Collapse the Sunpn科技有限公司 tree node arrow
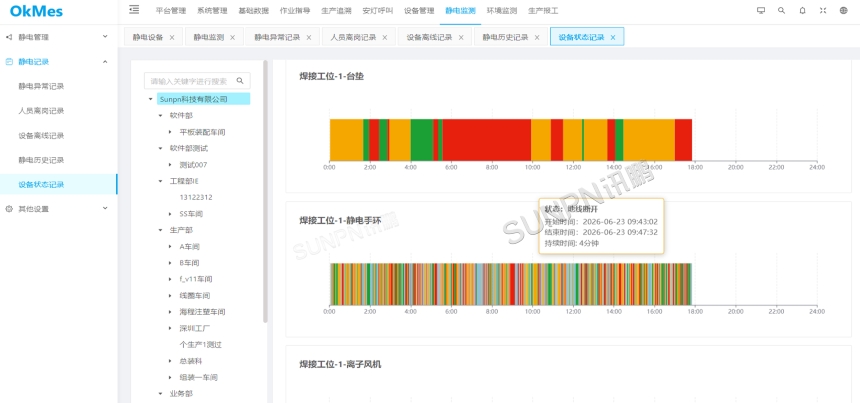This screenshot has height=403, width=860. tap(150, 99)
